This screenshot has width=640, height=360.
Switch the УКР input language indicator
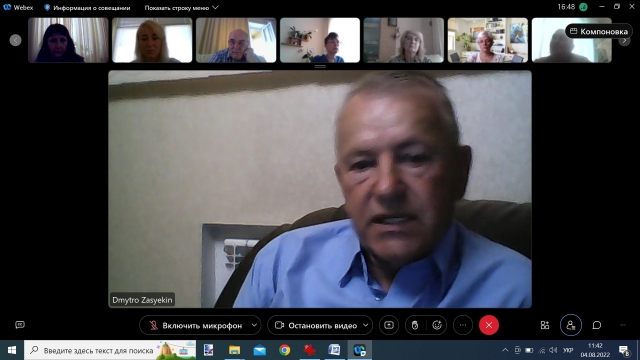568,350
